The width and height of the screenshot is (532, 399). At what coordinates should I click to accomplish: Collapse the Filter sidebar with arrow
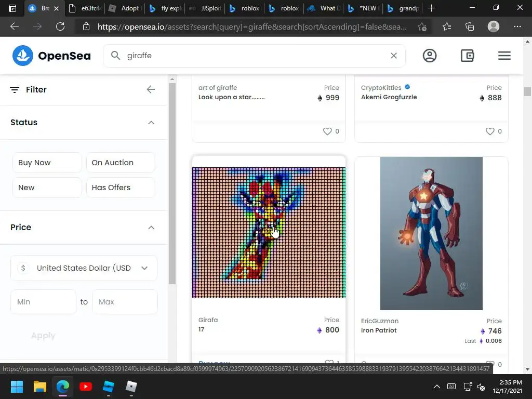151,89
